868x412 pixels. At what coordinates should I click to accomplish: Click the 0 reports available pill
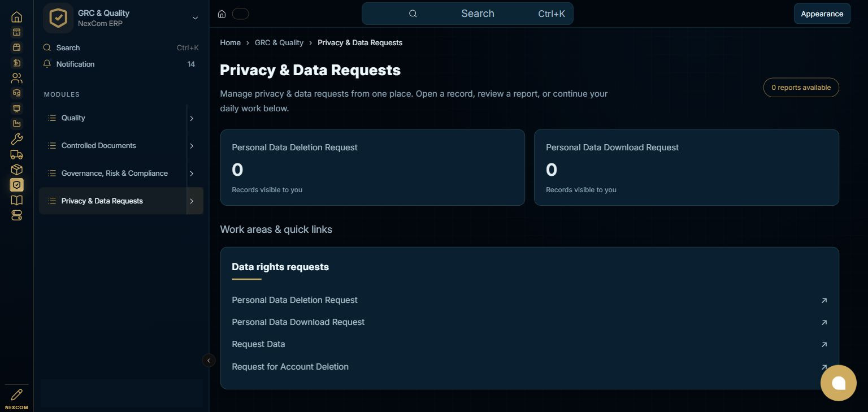pyautogui.click(x=801, y=88)
